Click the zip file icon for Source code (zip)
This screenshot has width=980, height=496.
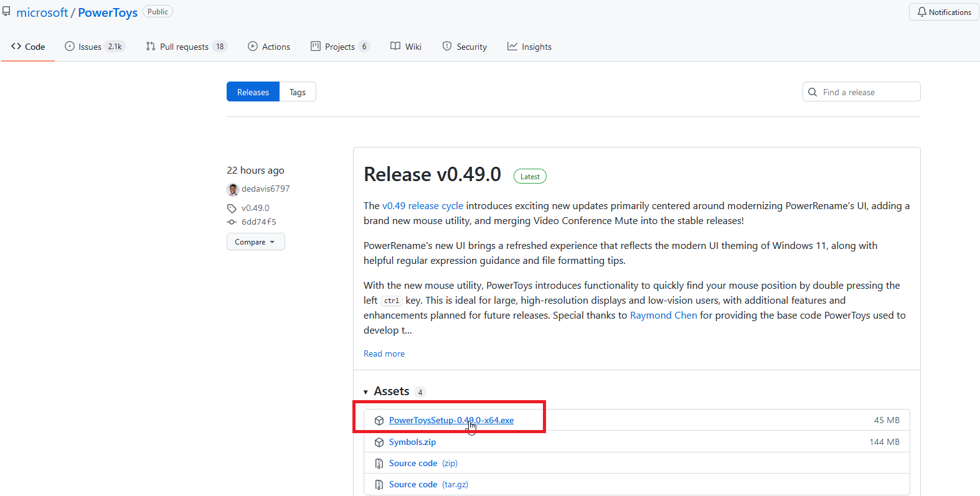click(x=379, y=464)
